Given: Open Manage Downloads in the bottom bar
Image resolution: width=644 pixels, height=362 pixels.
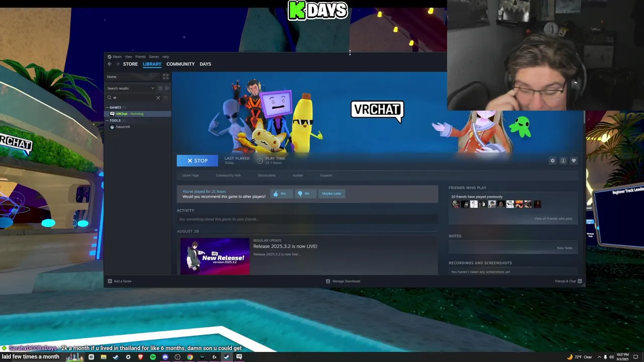Looking at the screenshot, I should coord(343,281).
